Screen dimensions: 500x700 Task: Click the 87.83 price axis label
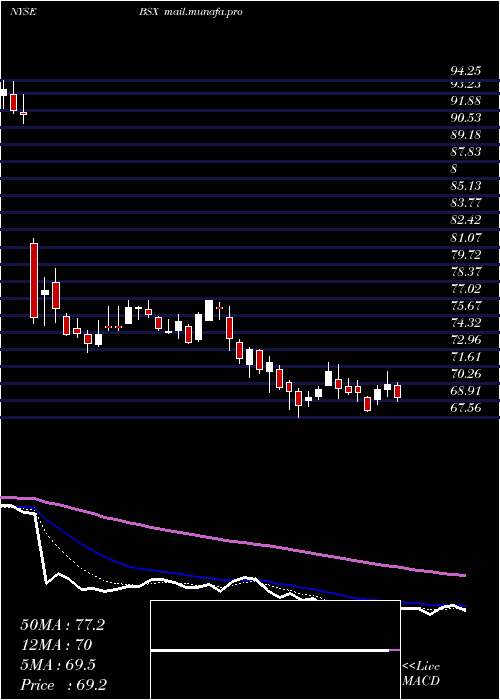coord(466,152)
